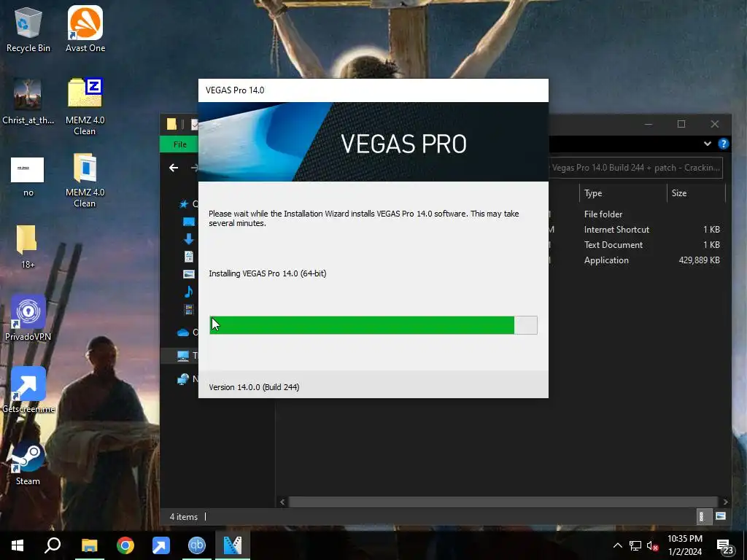Viewport: 747px width, 560px height.
Task: Select the Christ_at_th... image file on desktop
Action: [28, 101]
